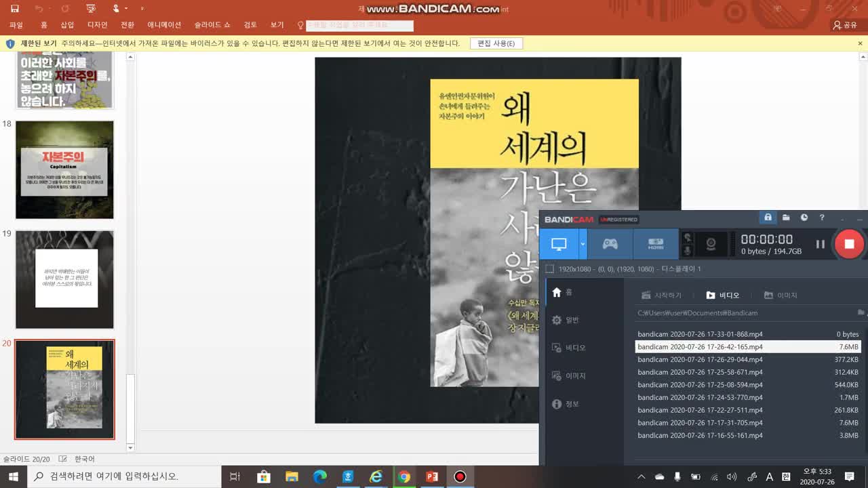The image size is (868, 488).
Task: Open Bandicam help question mark
Action: point(822,218)
